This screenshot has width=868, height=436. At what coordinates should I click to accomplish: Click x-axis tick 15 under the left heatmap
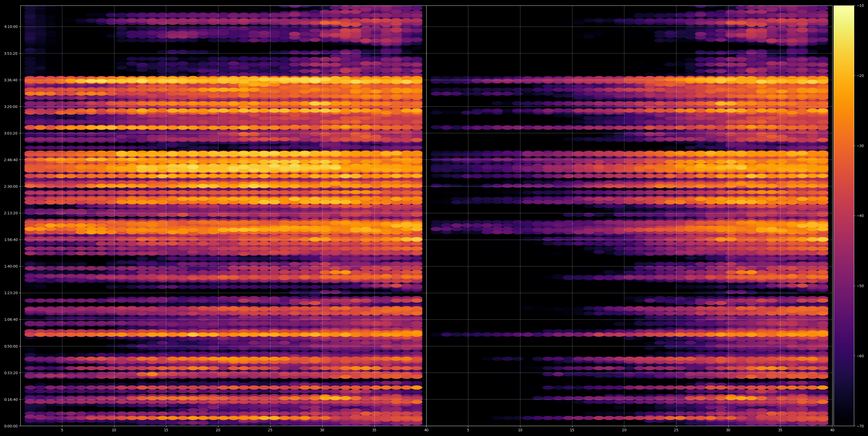(x=166, y=430)
